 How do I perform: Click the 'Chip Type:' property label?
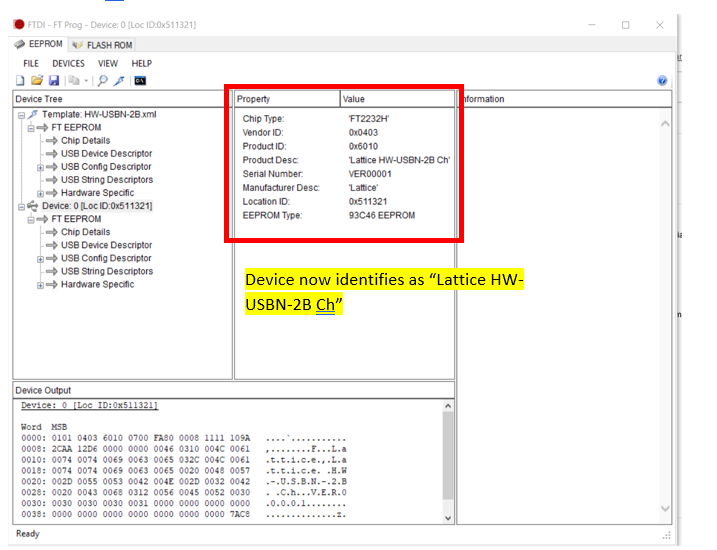click(x=263, y=119)
